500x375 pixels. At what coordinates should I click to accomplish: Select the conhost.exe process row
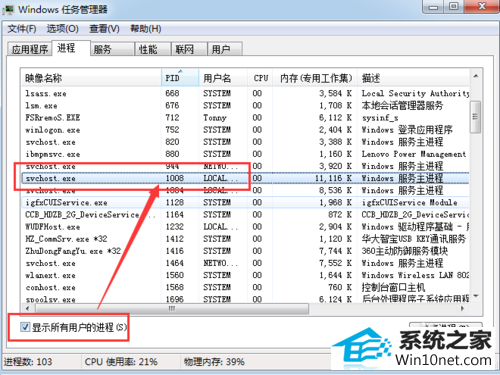point(245,287)
